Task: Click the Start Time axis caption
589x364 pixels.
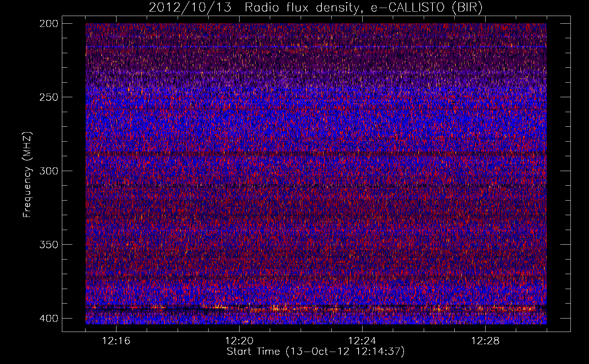Action: [316, 352]
